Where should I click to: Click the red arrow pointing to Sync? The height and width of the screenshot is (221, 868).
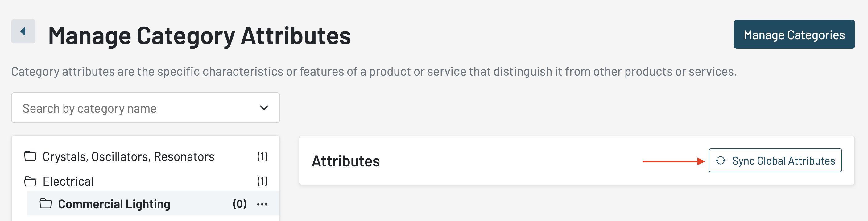tap(672, 162)
